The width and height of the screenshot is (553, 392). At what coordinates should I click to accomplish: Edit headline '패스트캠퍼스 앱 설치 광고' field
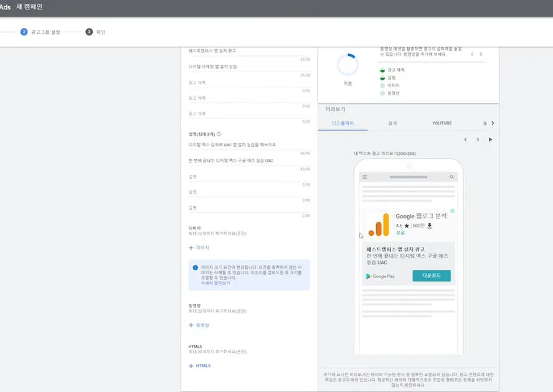[249, 51]
